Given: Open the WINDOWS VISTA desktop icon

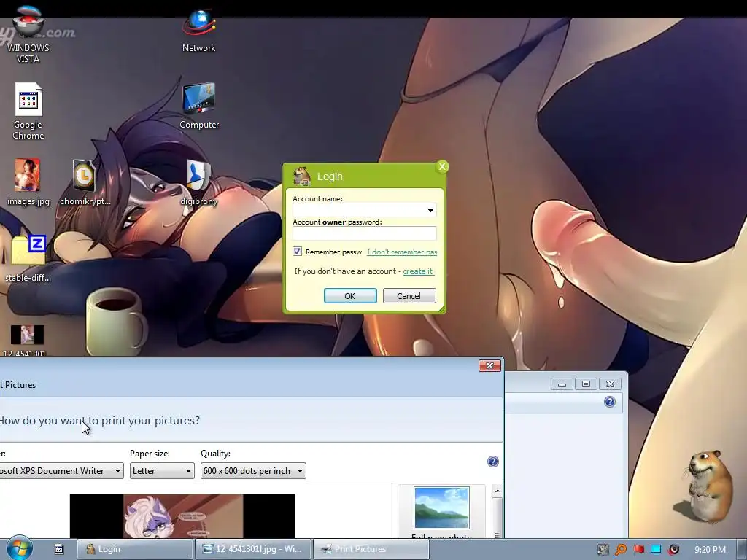Looking at the screenshot, I should pyautogui.click(x=28, y=34).
